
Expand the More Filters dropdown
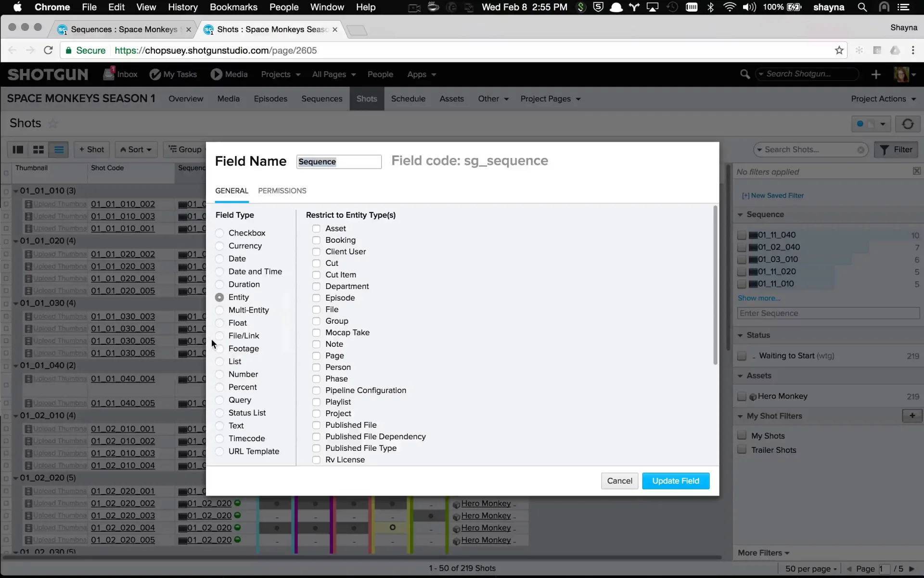(x=764, y=553)
